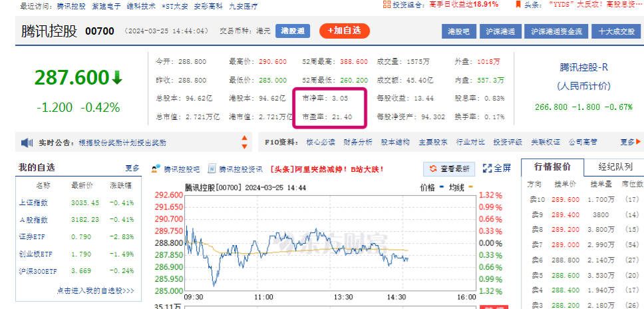Open recently visited 紫建电子 link

[106, 6]
